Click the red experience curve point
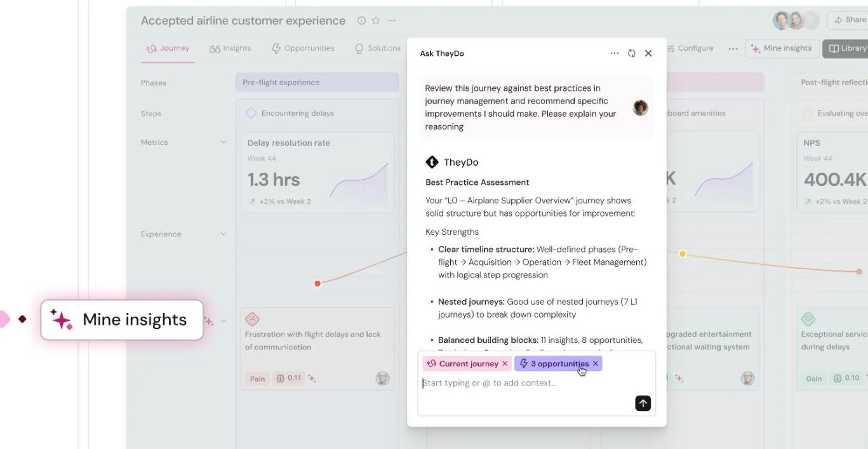Screen dimensions: 868x449 (x=317, y=283)
